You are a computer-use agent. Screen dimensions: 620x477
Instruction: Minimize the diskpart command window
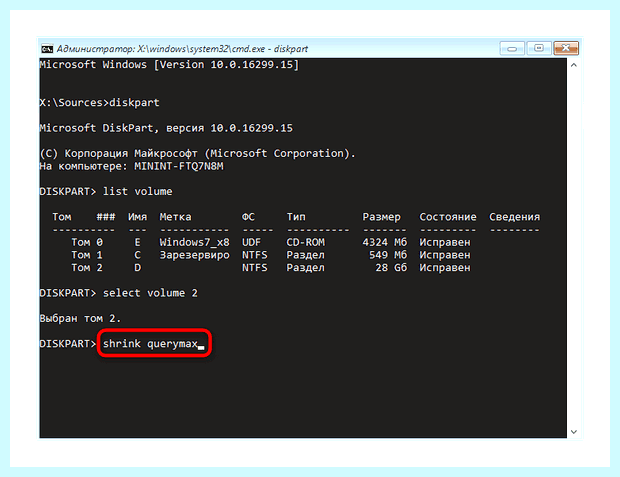coord(512,48)
